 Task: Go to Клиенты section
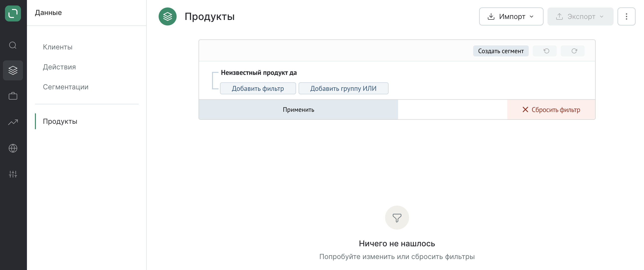(58, 47)
